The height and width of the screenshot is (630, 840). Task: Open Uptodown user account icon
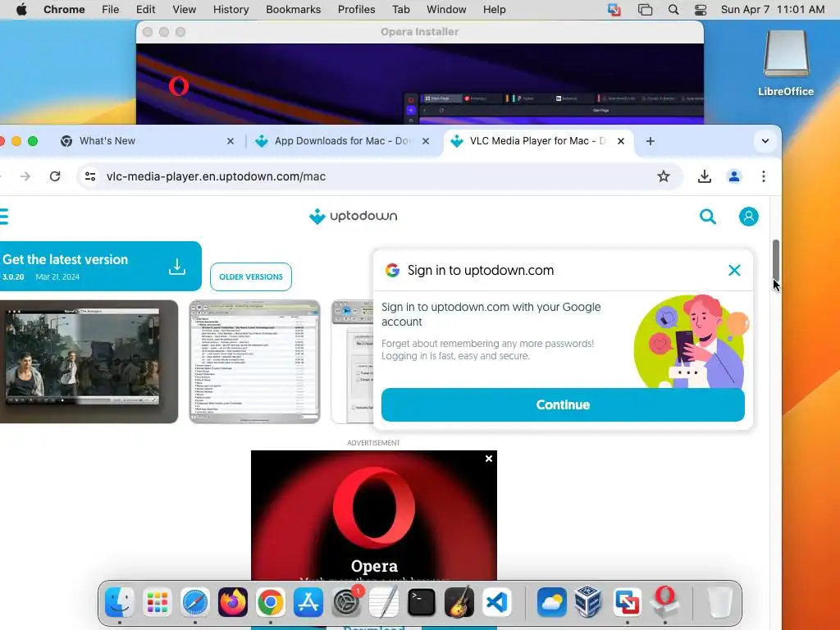tap(748, 217)
